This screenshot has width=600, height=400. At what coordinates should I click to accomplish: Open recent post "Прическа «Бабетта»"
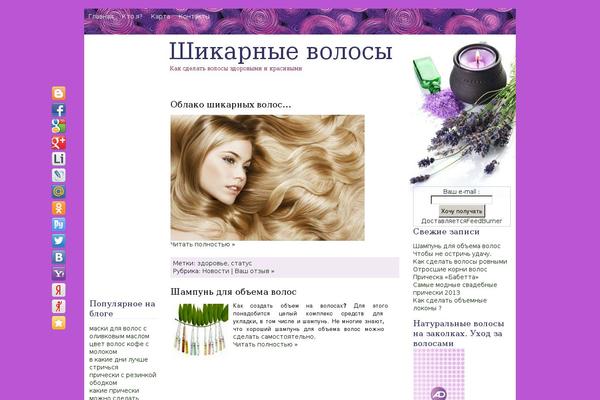coord(446,277)
